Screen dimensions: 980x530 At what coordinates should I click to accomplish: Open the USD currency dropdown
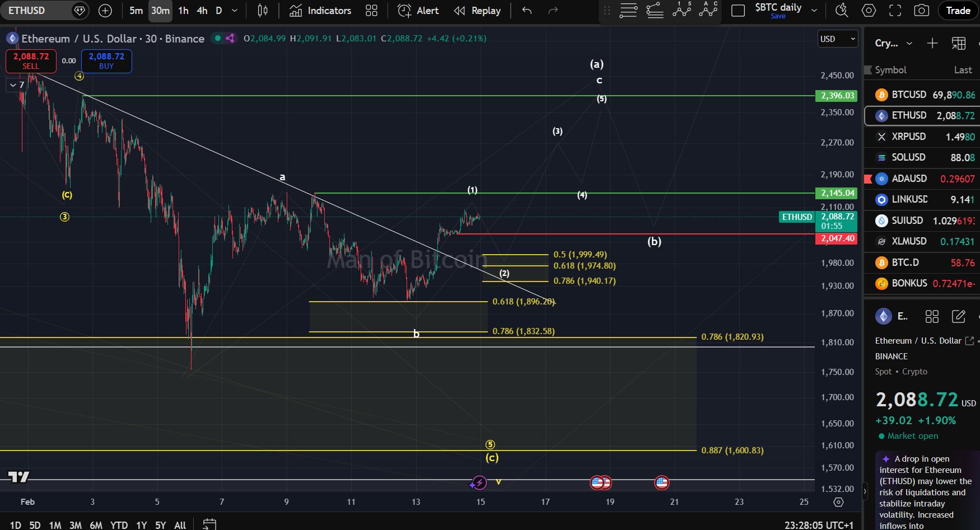pyautogui.click(x=837, y=39)
